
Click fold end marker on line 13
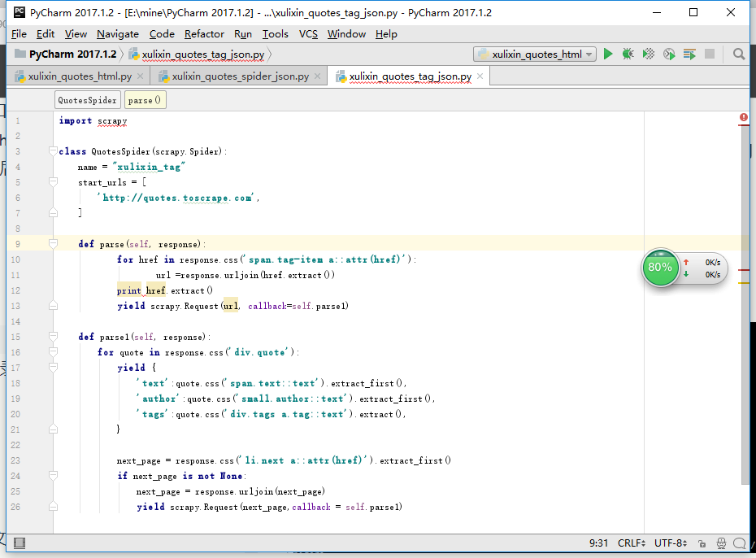[x=53, y=306]
